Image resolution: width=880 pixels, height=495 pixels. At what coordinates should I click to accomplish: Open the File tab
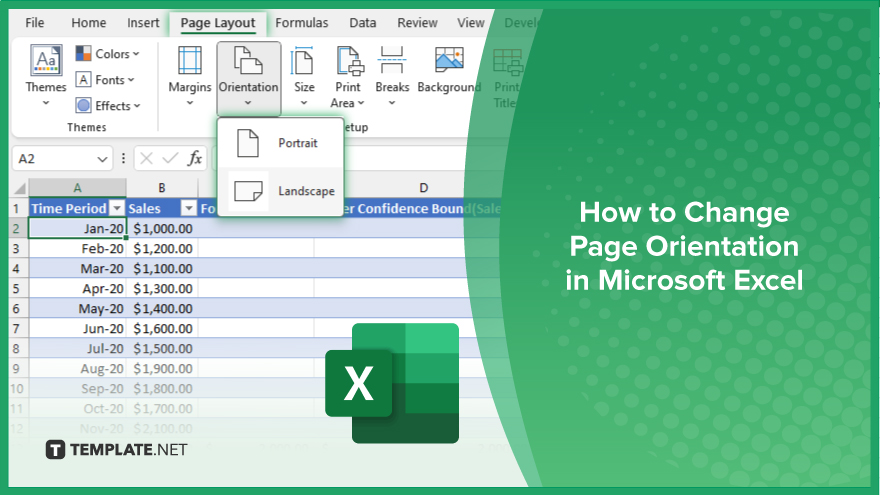click(x=34, y=23)
